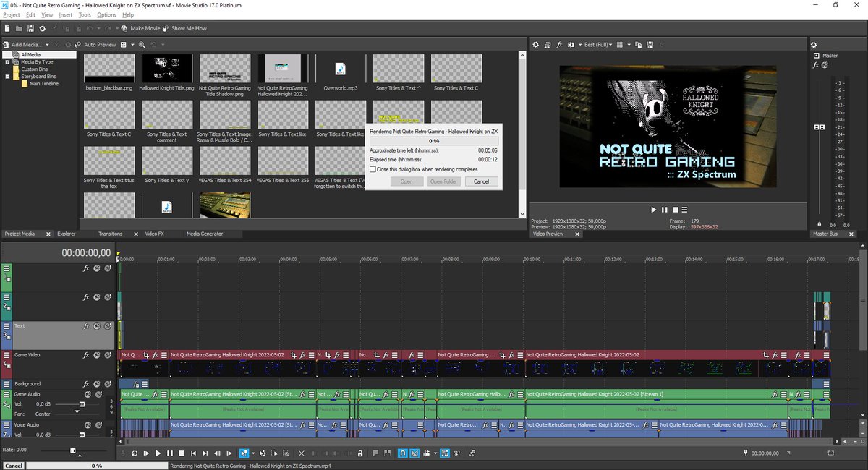Click the Video Output FX icon above preview
Screen dimensions: 868x470
click(560, 45)
